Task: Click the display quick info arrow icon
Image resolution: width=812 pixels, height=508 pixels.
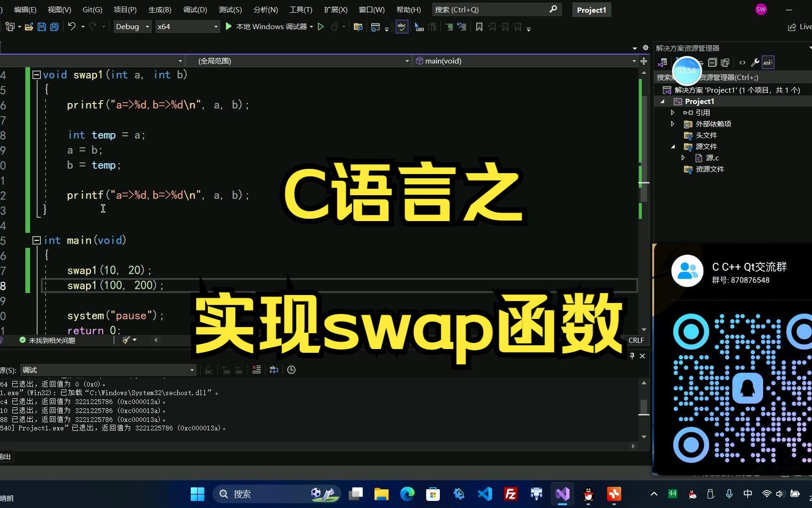Action: (x=419, y=27)
